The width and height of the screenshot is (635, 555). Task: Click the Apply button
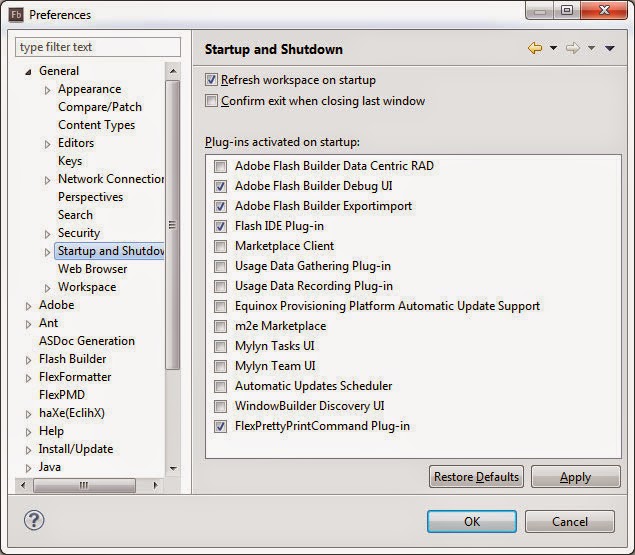pyautogui.click(x=575, y=476)
